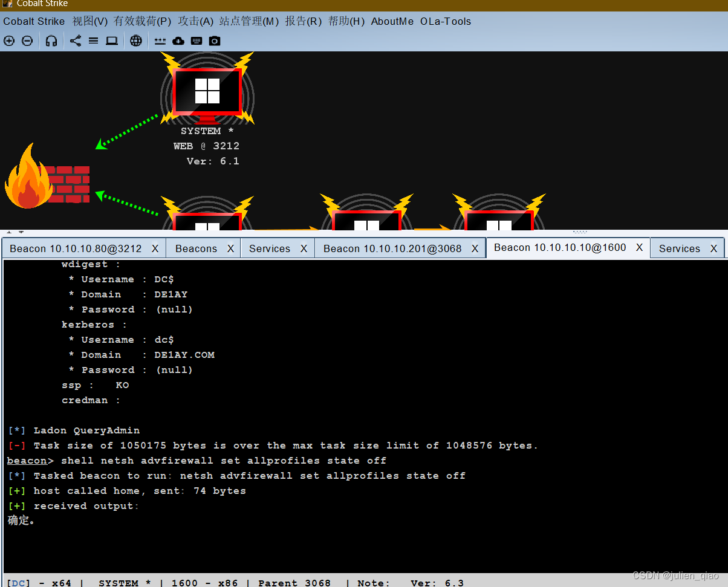Click 'host called home, sent: 74 bytes'
This screenshot has width=728, height=587.
click(x=127, y=491)
